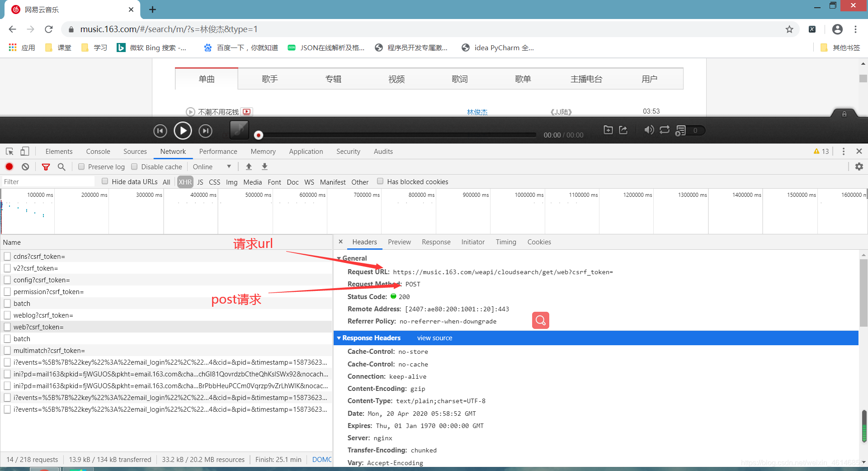Check the box beside multimatch?csrf_token= request

[x=7, y=350]
